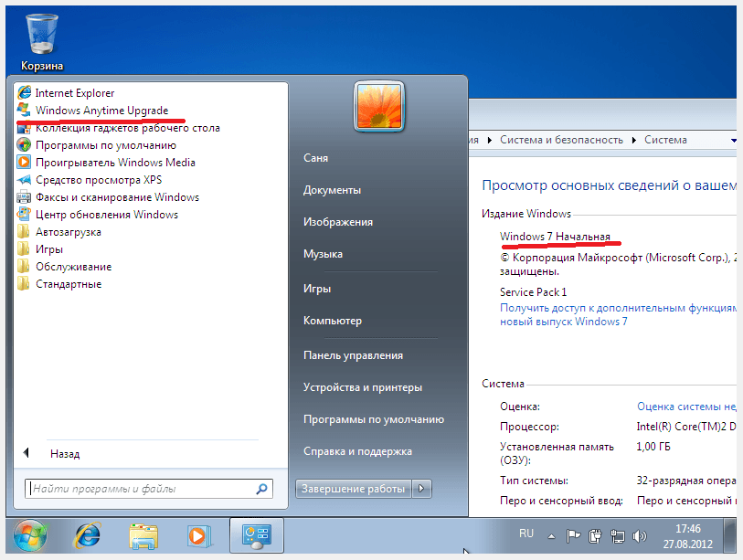Click the user account picture with the flower
Screen dimensions: 743x560
pyautogui.click(x=379, y=106)
